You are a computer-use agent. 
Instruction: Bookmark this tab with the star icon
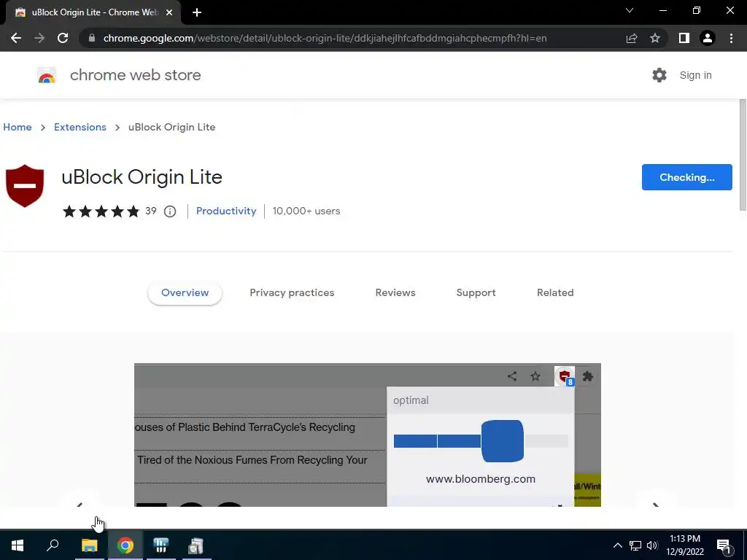pyautogui.click(x=655, y=38)
